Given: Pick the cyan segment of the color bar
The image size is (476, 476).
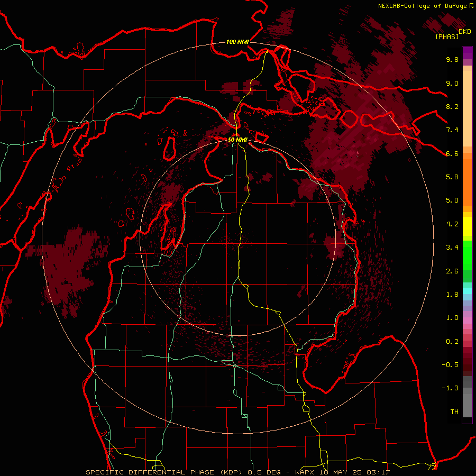Looking at the screenshot, I should [x=467, y=291].
